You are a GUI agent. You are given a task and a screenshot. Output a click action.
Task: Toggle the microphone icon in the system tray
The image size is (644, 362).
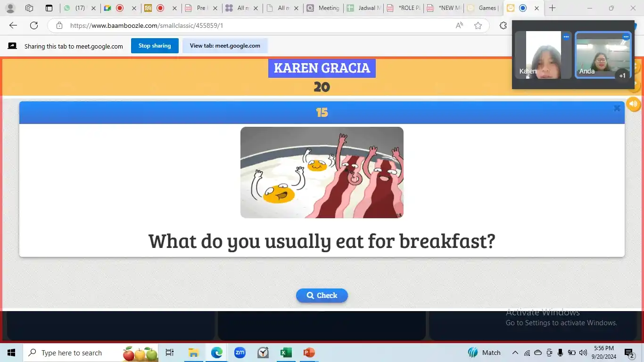(560, 353)
